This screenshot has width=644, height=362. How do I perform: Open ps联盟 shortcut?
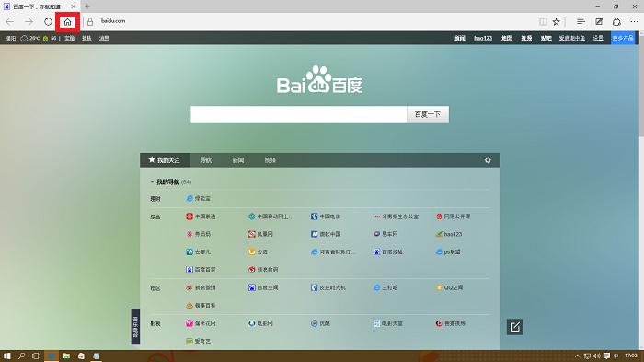(448, 251)
